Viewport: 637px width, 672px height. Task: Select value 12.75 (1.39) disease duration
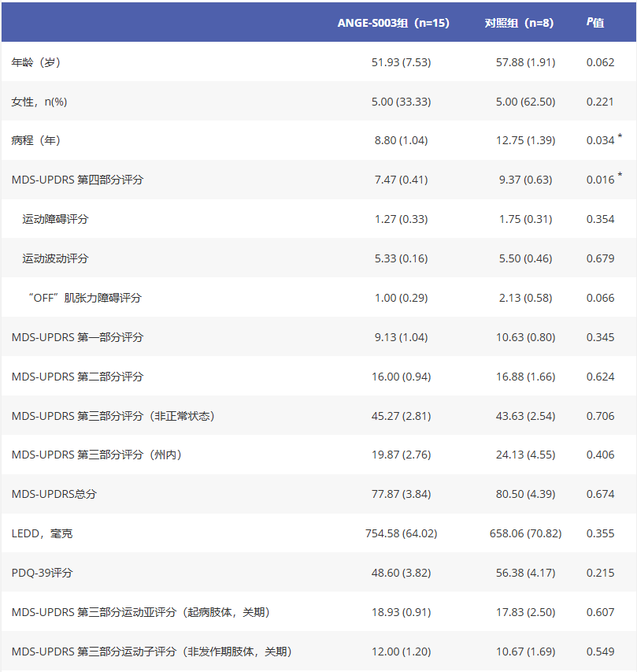526,140
